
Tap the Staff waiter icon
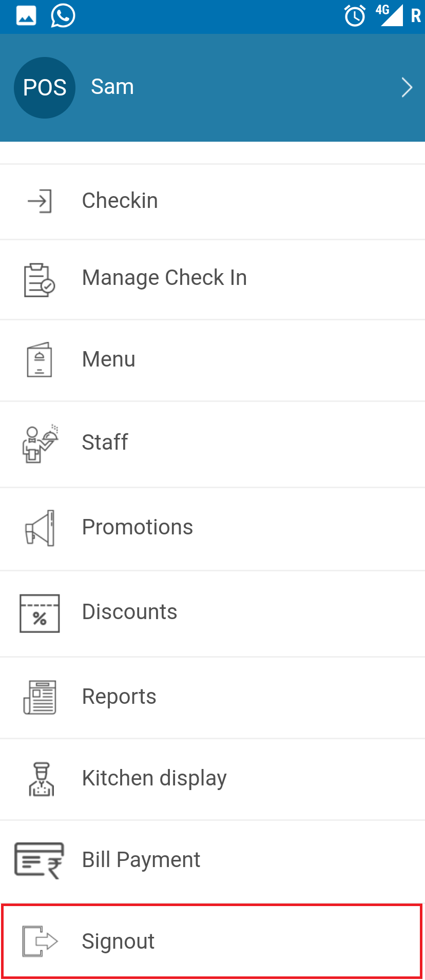(x=40, y=444)
